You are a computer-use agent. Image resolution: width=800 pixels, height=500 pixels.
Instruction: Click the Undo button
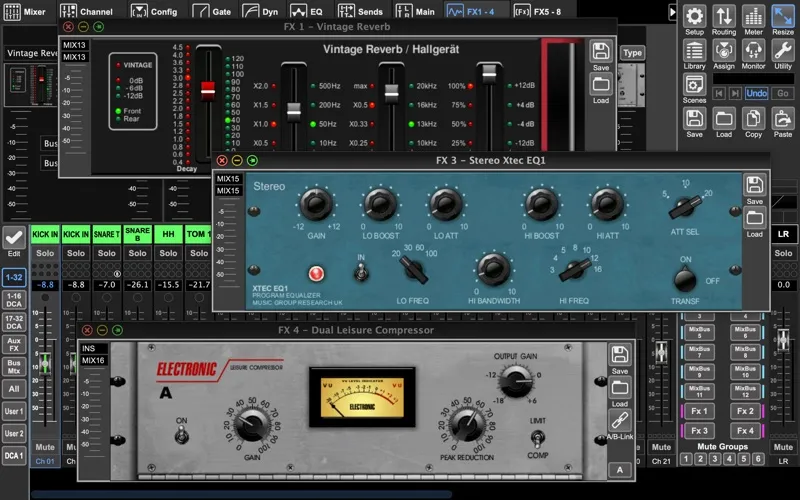pos(756,93)
